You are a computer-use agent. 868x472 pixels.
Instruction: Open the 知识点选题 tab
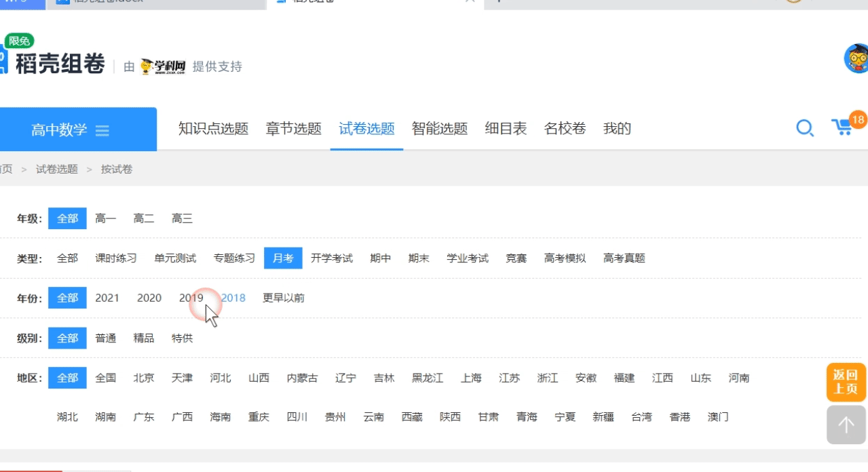(x=213, y=129)
